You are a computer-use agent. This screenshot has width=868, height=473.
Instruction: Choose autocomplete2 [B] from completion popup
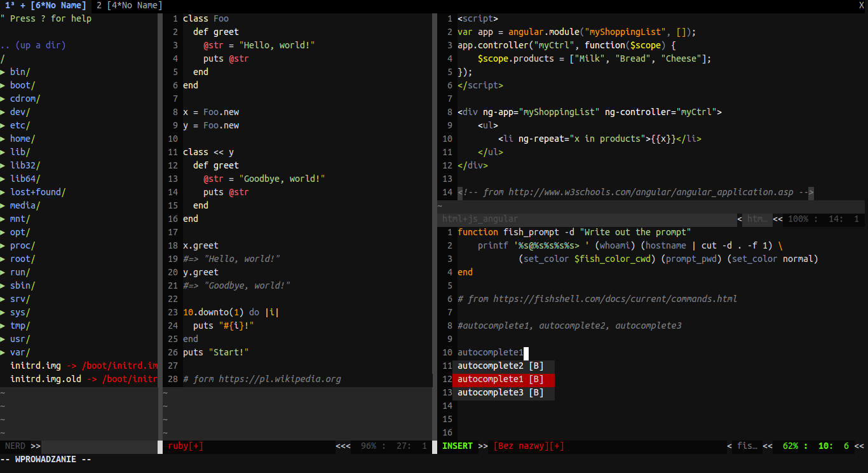[x=503, y=366]
